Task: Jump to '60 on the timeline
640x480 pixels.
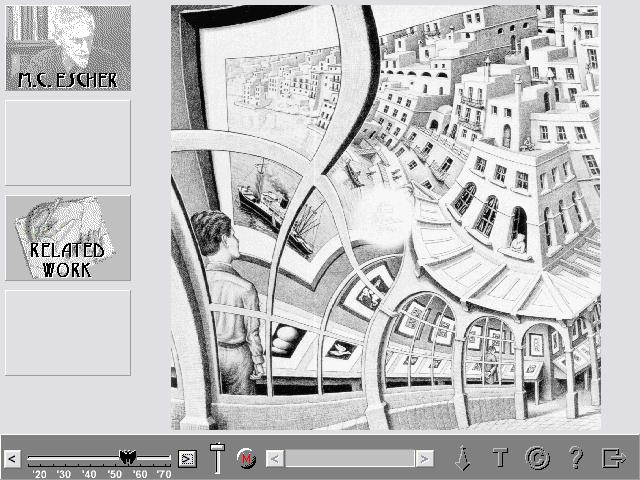Action: pyautogui.click(x=140, y=474)
